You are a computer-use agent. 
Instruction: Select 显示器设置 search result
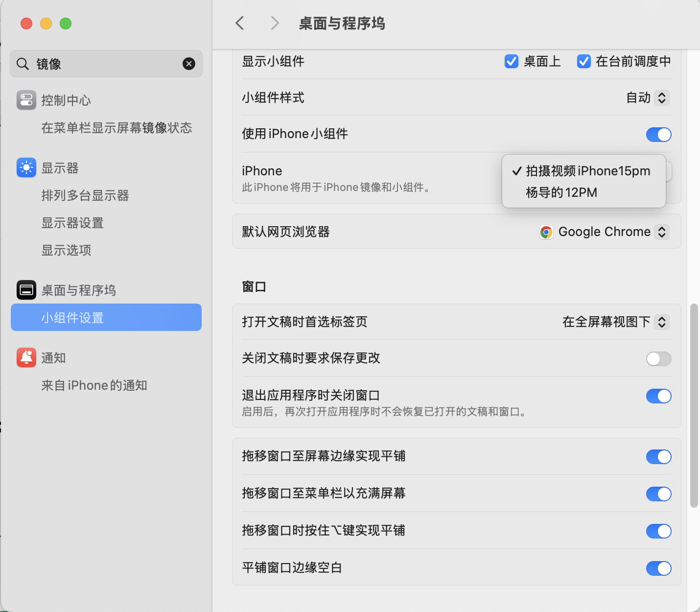pyautogui.click(x=106, y=222)
